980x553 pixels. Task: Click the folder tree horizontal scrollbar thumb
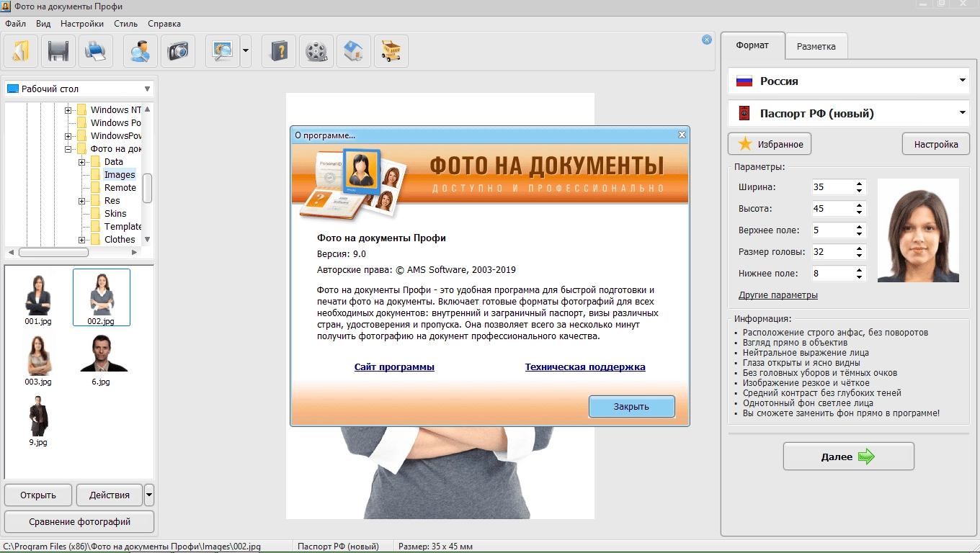coord(53,253)
